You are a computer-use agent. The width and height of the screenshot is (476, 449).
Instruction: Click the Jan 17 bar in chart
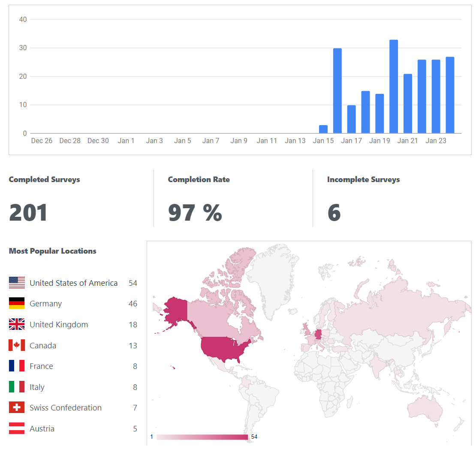[x=351, y=119]
